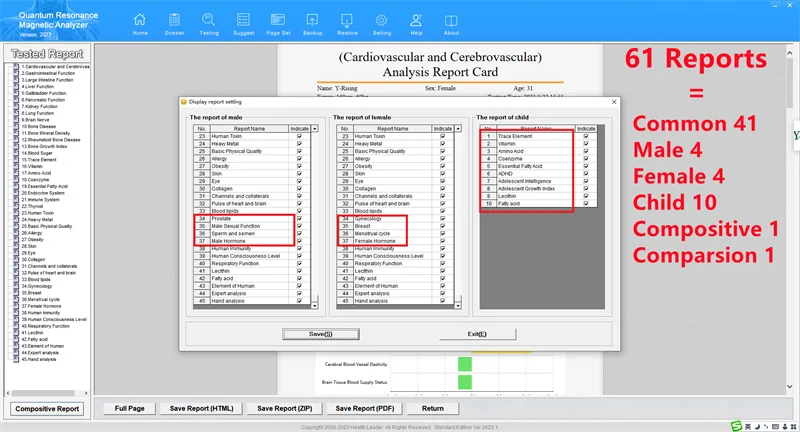Screen dimensions: 800x432
Task: Toggle child ADHD indicate checkbox
Action: click(x=586, y=173)
